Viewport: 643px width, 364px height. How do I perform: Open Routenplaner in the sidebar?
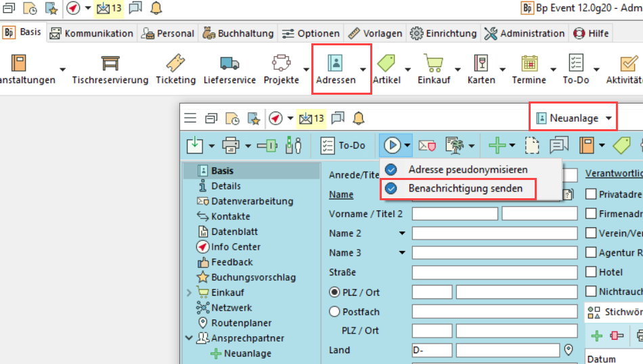pyautogui.click(x=241, y=323)
